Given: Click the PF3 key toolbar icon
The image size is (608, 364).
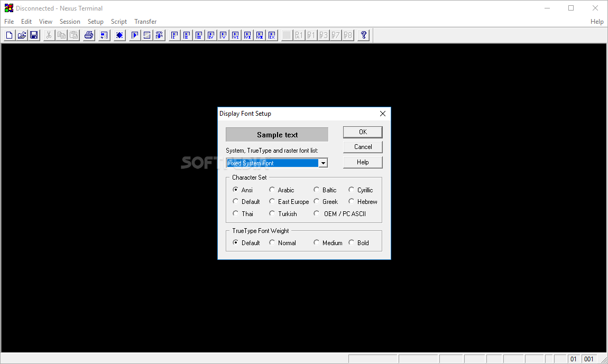Looking at the screenshot, I should click(324, 35).
